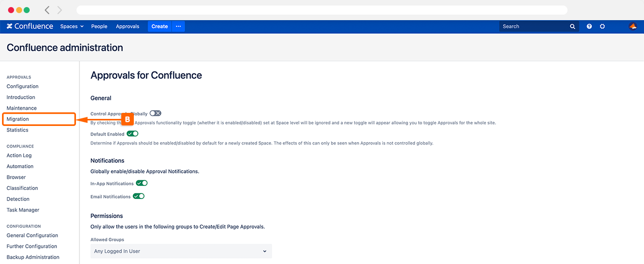Expand the Spaces dropdown menu
Viewport: 644px width, 264px height.
coord(72,27)
